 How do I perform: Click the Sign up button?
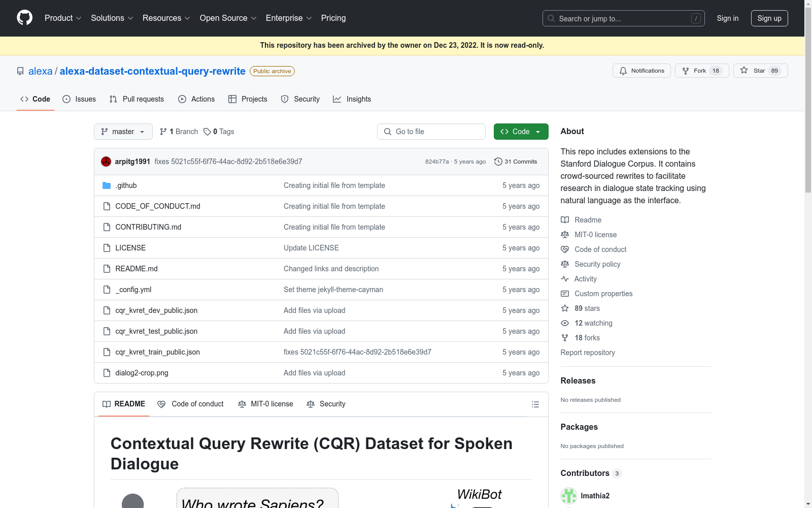pos(769,18)
